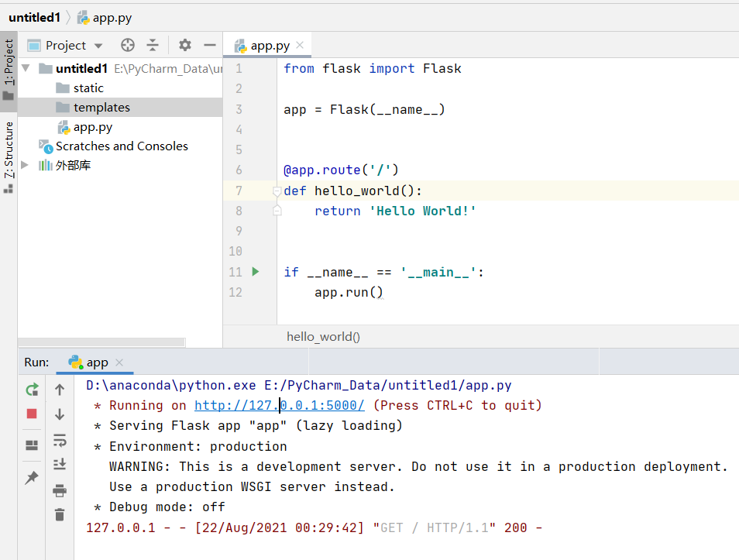Screen dimensions: 739x560
Task: Stop the running Flask server
Action: pos(32,414)
